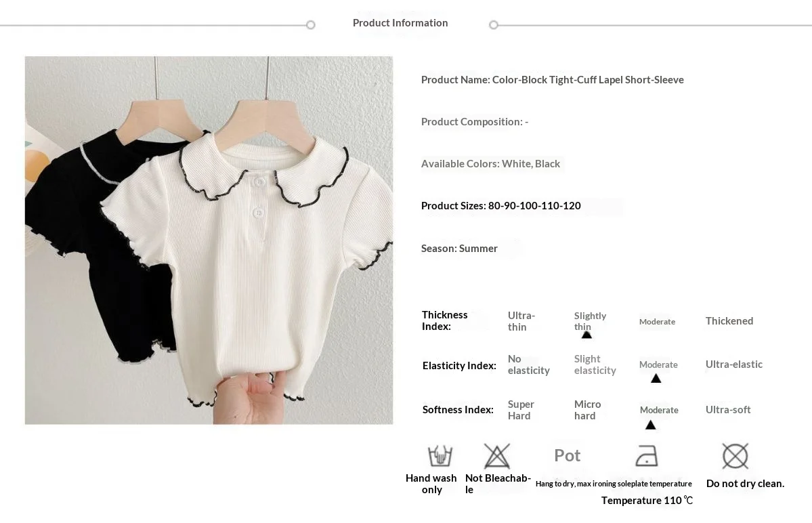Click the Slightly thin thickness option
Image resolution: width=812 pixels, height=523 pixels.
(590, 321)
